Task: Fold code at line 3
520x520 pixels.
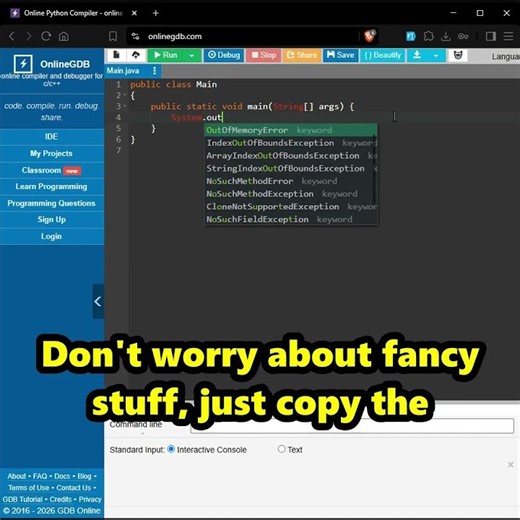Action: (x=125, y=106)
